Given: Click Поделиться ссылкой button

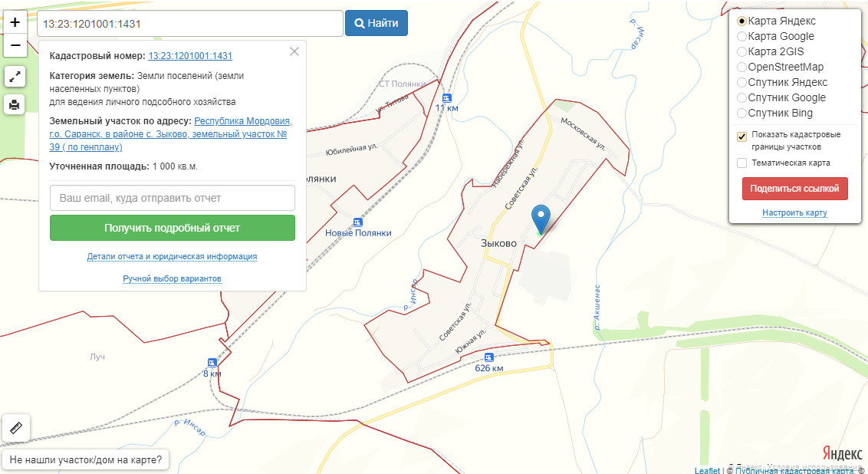Looking at the screenshot, I should (794, 188).
